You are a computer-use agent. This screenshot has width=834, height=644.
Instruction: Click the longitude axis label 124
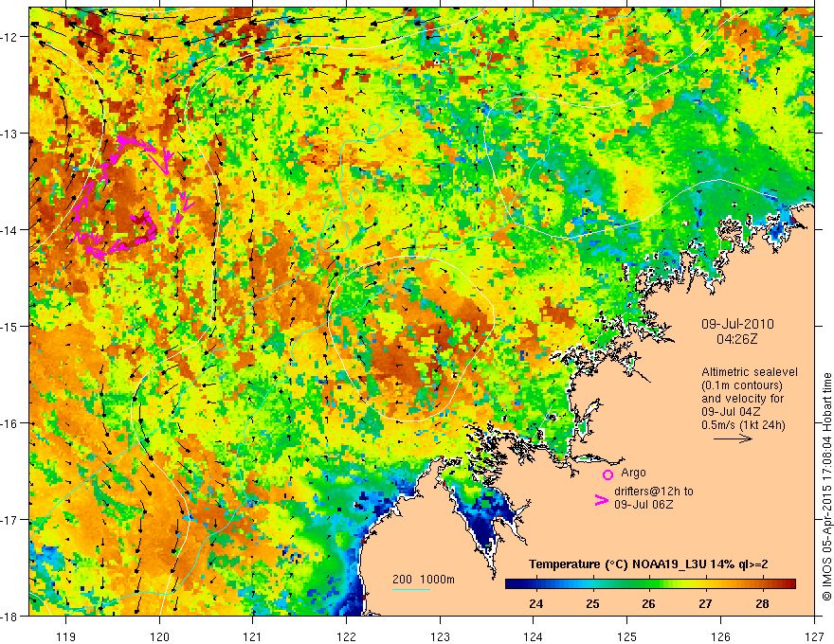[x=534, y=636]
